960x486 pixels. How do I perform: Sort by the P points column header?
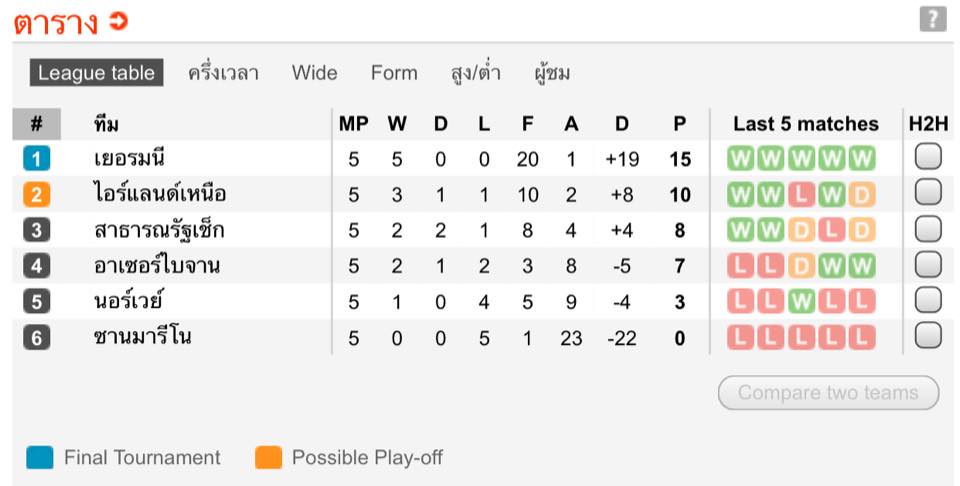pyautogui.click(x=680, y=124)
